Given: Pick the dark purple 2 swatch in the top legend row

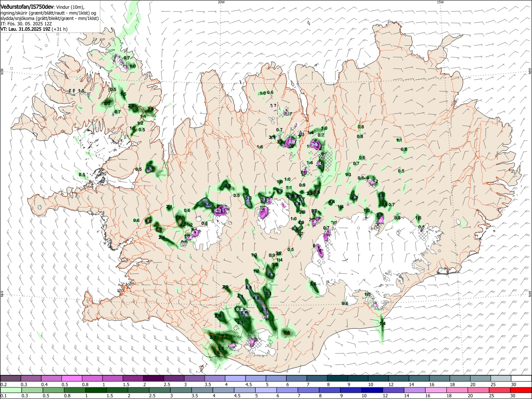Looking at the screenshot, I should [153, 379].
